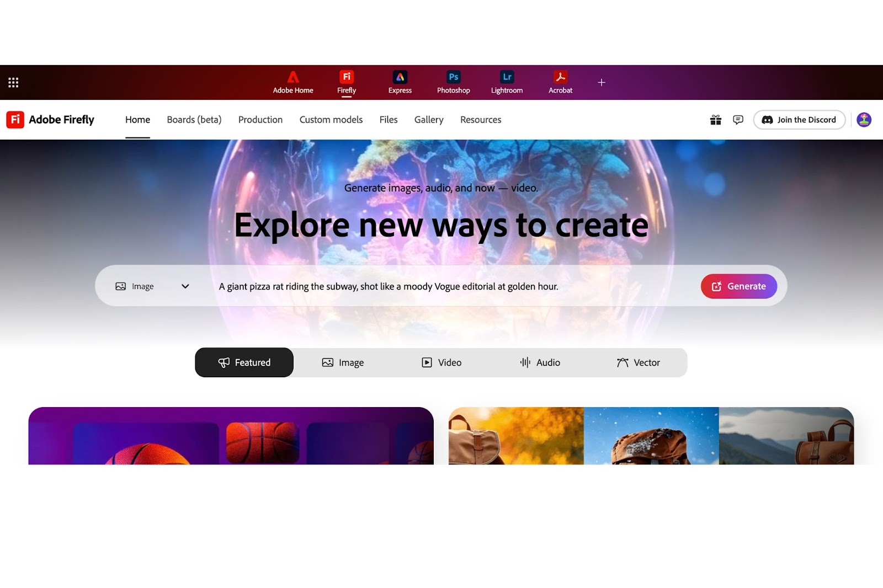The height and width of the screenshot is (588, 883).
Task: Click Join the Discord button
Action: (x=799, y=120)
